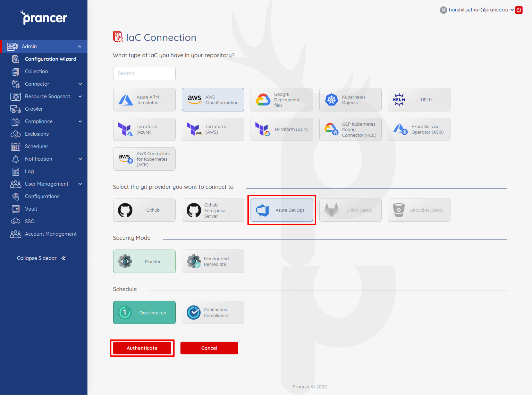Viewport: 532px width, 395px height.
Task: Click the Collapse Sidebar double-chevron icon
Action: click(64, 258)
